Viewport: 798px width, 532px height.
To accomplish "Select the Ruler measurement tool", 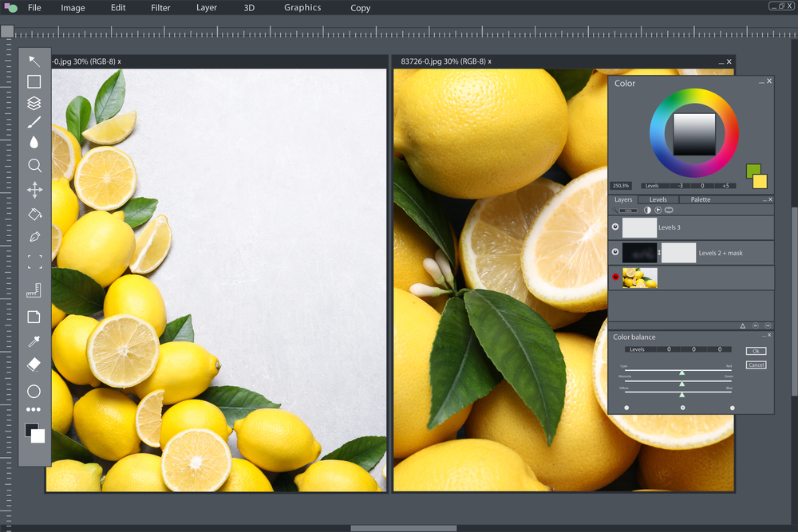I will pos(34,290).
